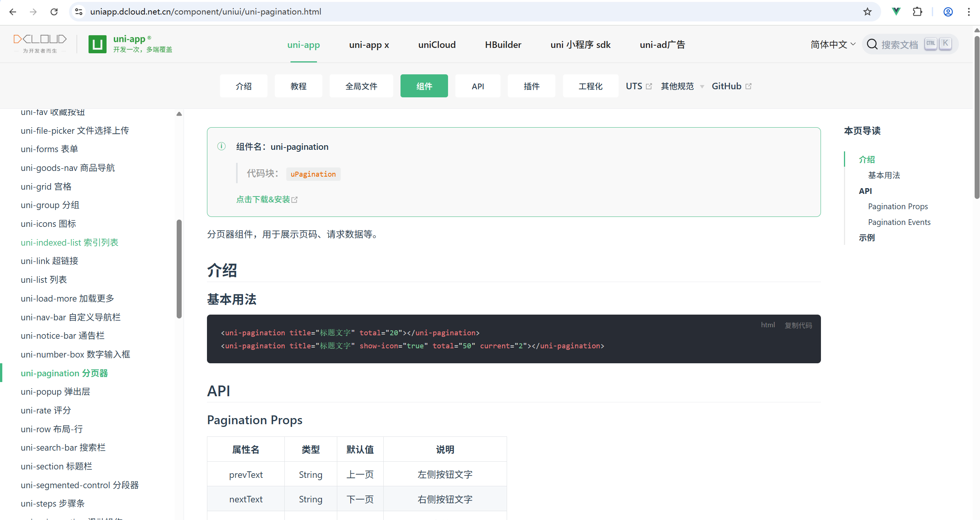The image size is (980, 520).
Task: Focus the 搜索文档 search box
Action: [x=910, y=44]
